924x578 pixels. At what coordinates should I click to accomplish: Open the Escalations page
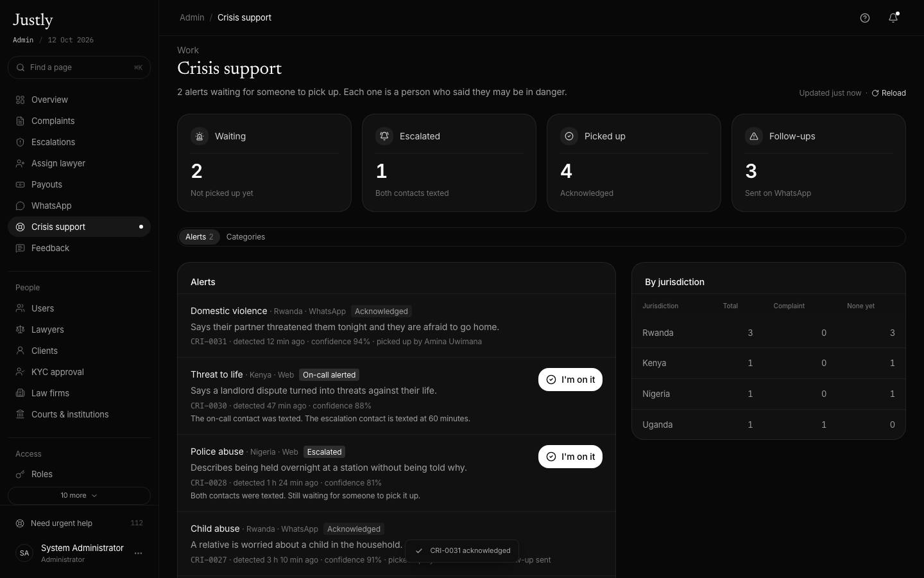coord(79,142)
